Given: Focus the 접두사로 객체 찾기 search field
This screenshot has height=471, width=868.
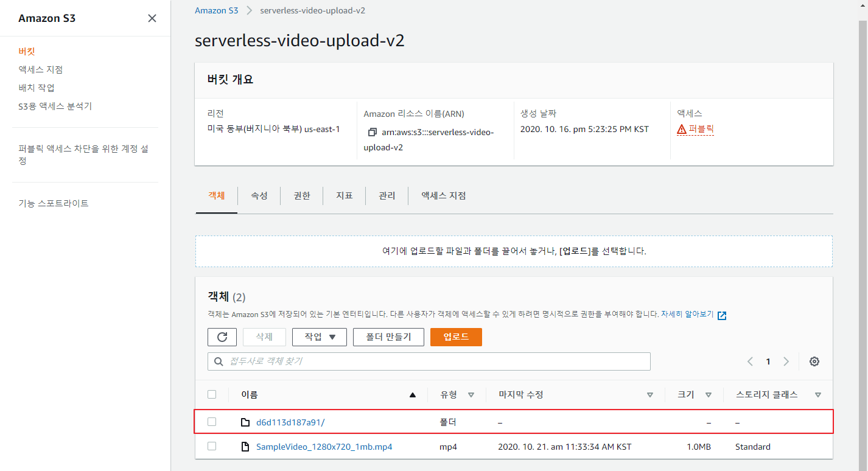Looking at the screenshot, I should tap(429, 361).
